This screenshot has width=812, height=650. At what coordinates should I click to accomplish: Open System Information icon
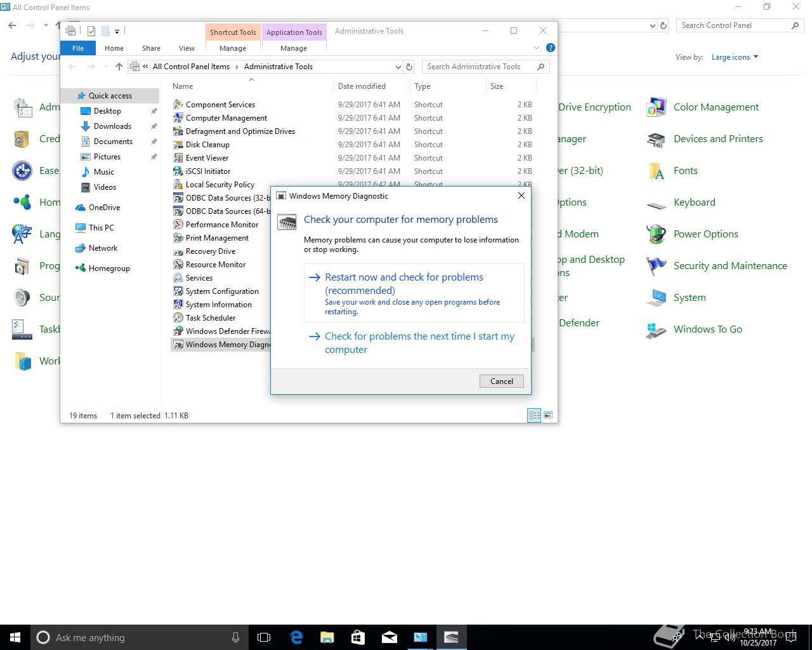pos(178,305)
